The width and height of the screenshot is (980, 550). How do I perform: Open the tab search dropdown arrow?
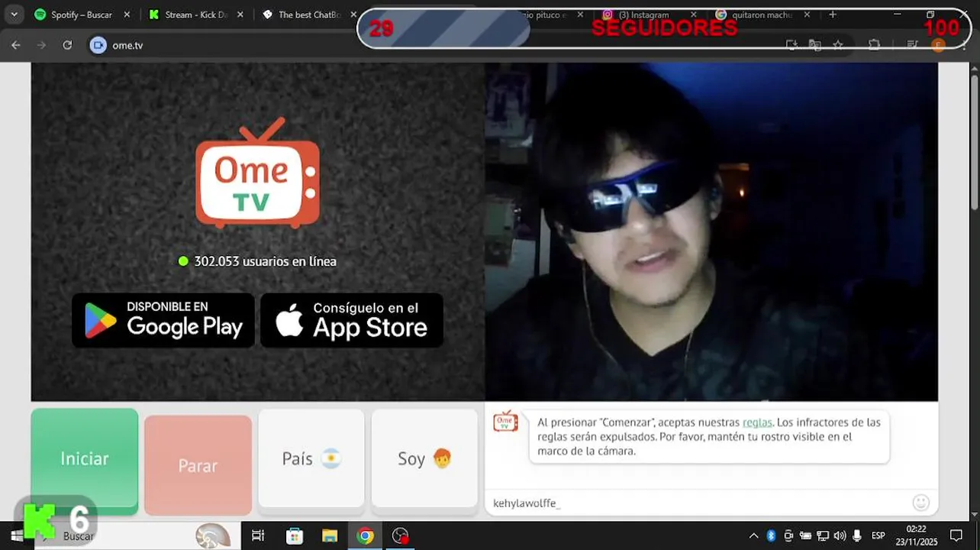tap(14, 15)
